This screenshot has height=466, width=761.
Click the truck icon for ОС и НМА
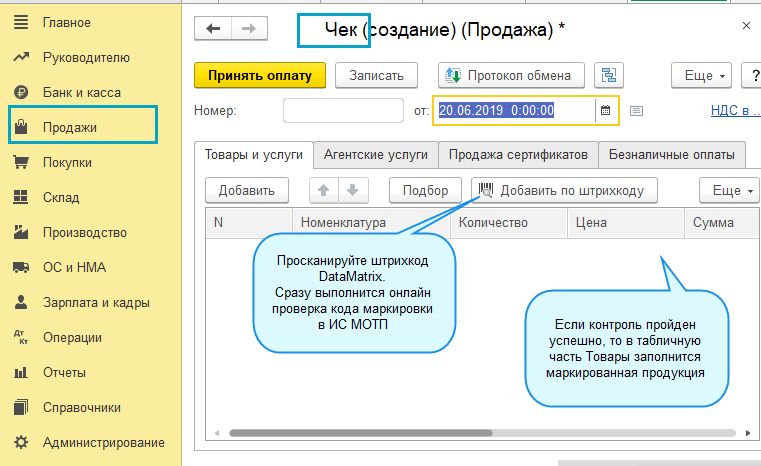tap(21, 267)
